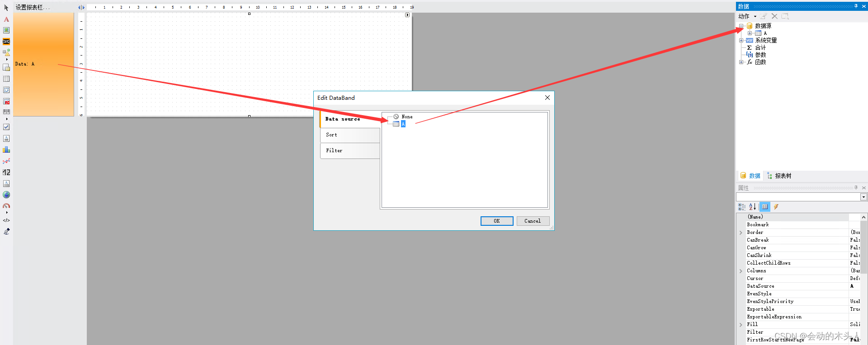The width and height of the screenshot is (868, 345).
Task: Select the Shapes object tool
Action: click(x=6, y=52)
